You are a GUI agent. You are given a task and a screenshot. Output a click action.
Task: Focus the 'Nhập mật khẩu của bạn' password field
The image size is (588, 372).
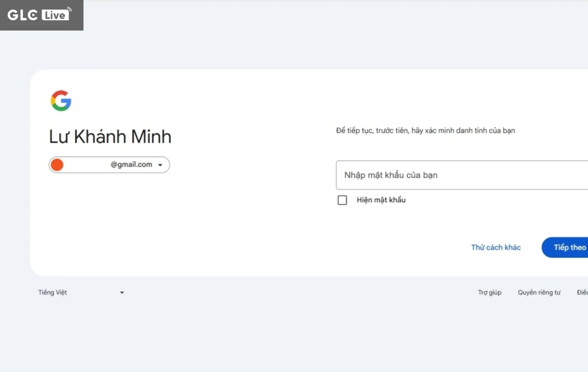[462, 175]
